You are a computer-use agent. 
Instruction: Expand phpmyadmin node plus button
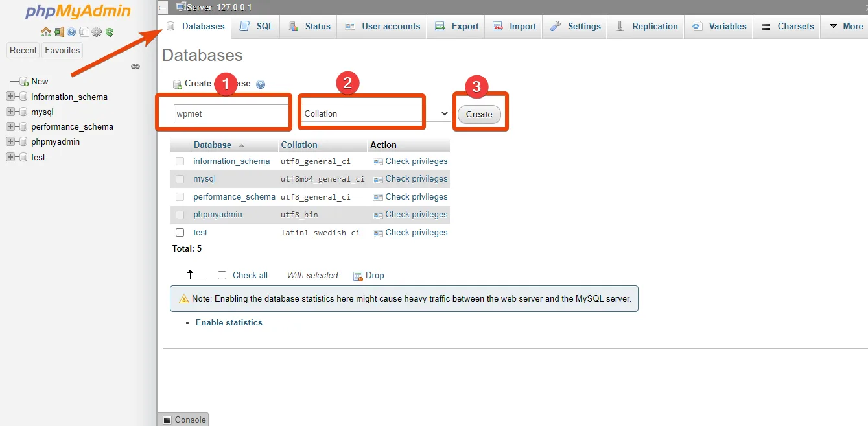coord(10,142)
